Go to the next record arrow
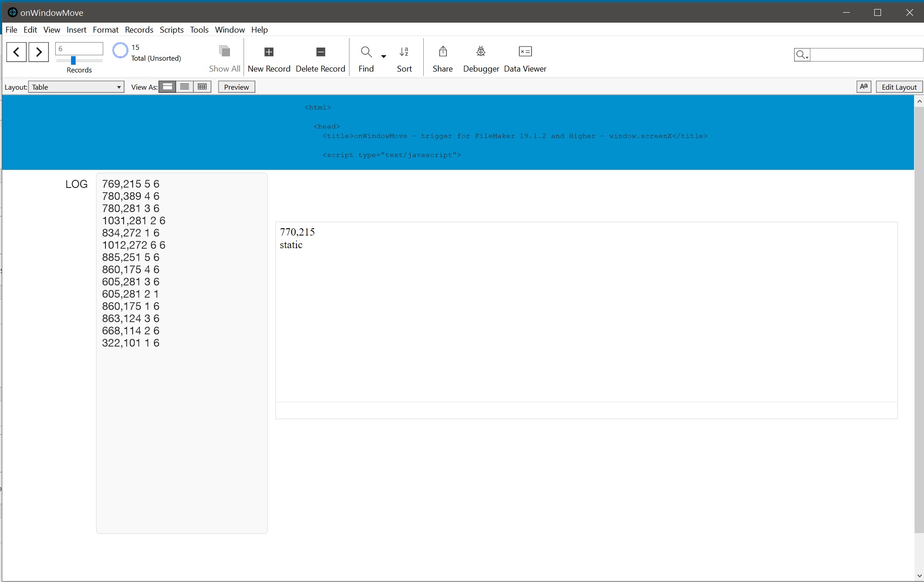The width and height of the screenshot is (924, 582). (38, 52)
